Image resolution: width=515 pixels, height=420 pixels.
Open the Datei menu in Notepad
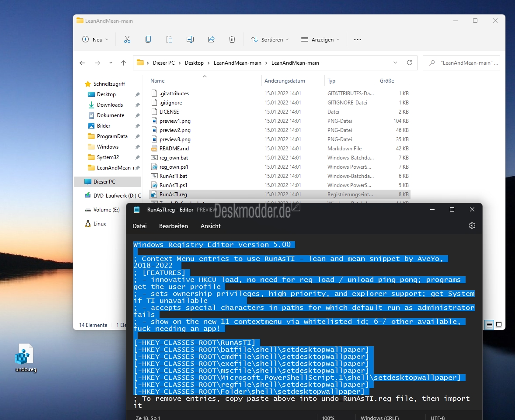139,226
